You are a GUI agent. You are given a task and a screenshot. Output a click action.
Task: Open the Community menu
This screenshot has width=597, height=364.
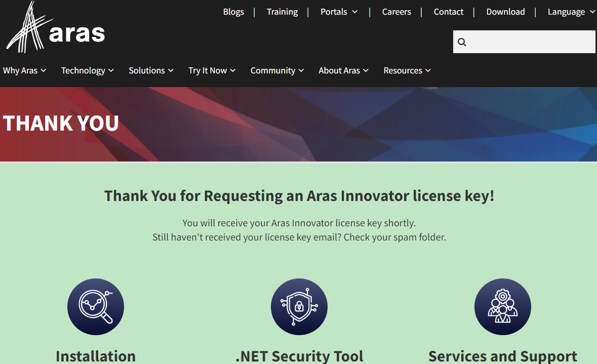(x=277, y=70)
